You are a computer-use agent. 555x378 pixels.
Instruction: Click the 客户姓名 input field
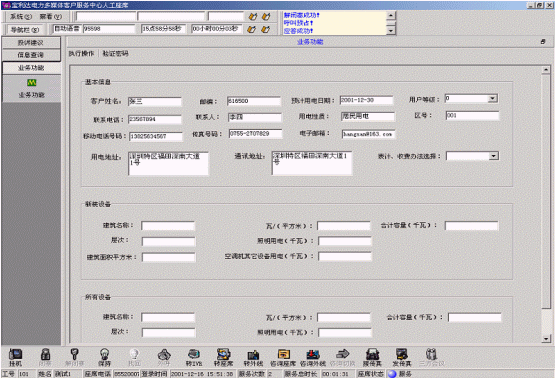tap(155, 102)
